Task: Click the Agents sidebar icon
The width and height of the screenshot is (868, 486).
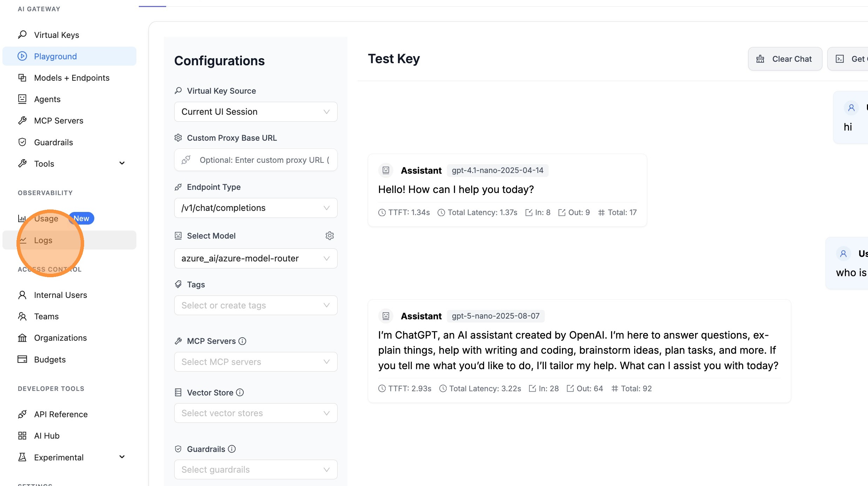Action: click(x=22, y=99)
